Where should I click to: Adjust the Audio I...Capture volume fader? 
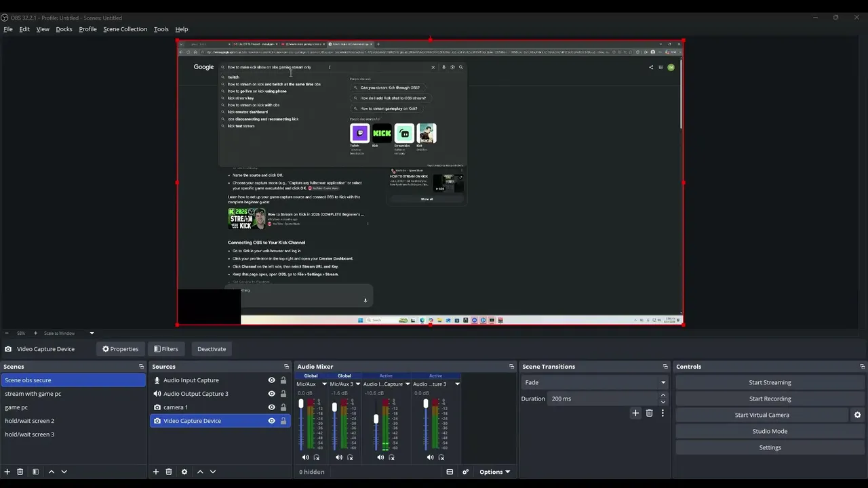[x=376, y=420]
